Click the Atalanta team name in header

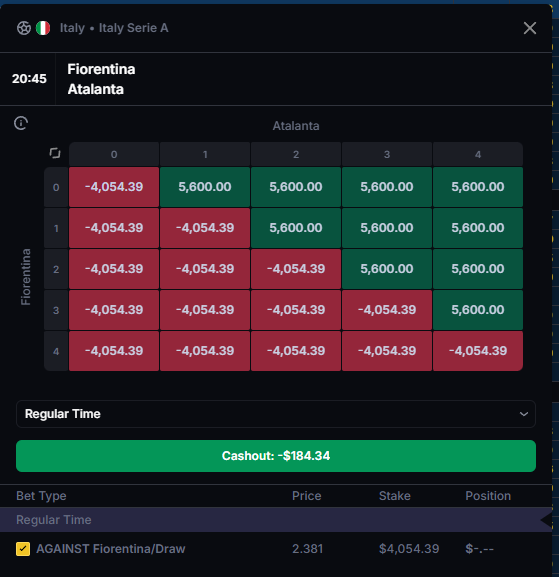[96, 89]
